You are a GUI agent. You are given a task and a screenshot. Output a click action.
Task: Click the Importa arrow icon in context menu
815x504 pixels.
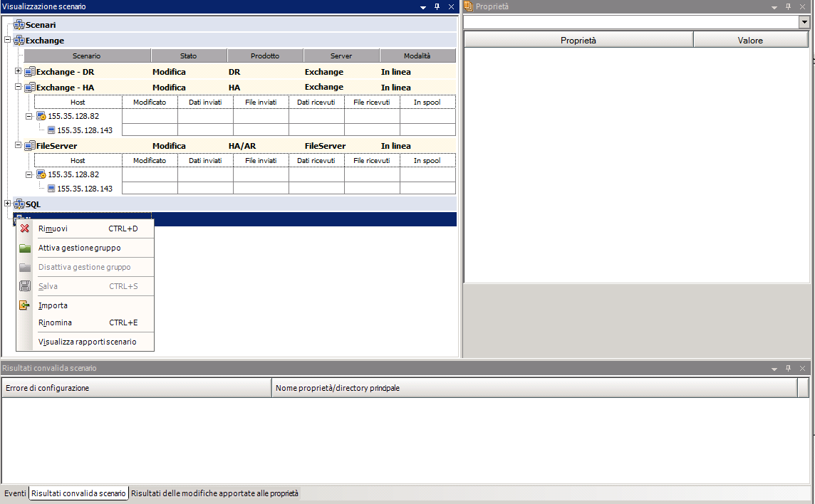(24, 305)
